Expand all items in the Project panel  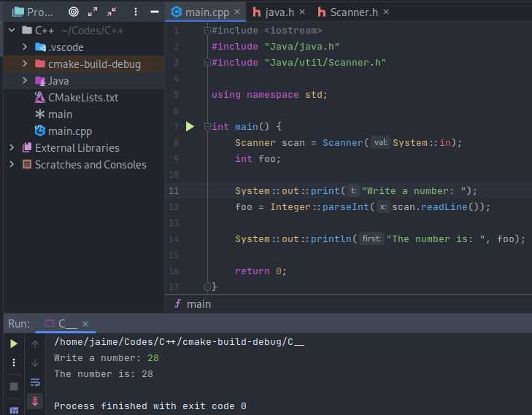[92, 12]
